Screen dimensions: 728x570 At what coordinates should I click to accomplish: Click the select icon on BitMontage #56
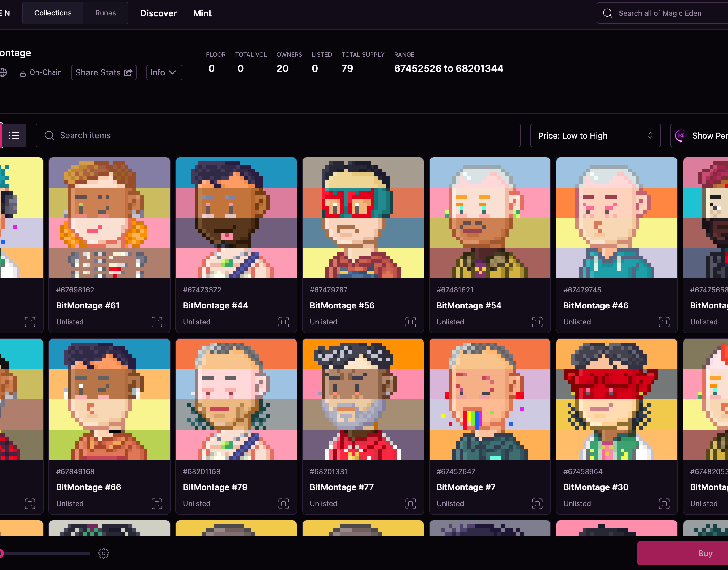pyautogui.click(x=410, y=322)
